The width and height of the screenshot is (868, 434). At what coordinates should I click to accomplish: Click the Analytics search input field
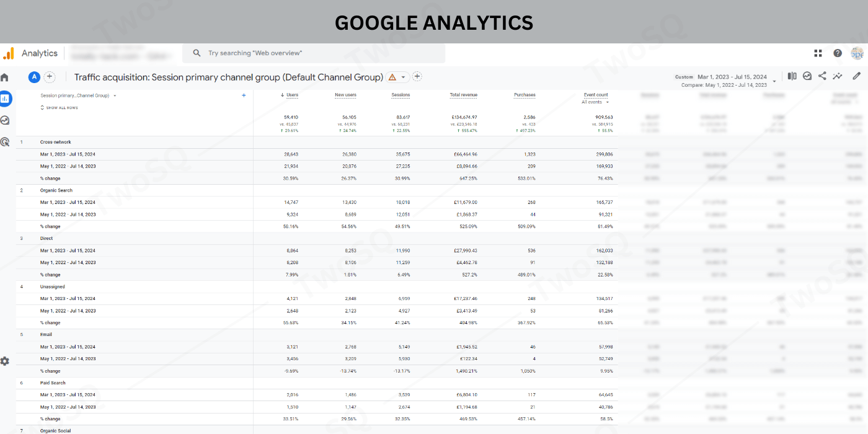pos(313,53)
